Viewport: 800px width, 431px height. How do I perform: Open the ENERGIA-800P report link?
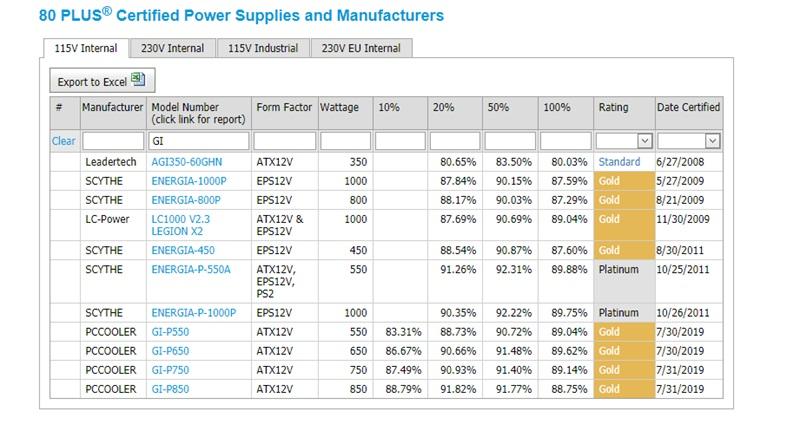[186, 200]
